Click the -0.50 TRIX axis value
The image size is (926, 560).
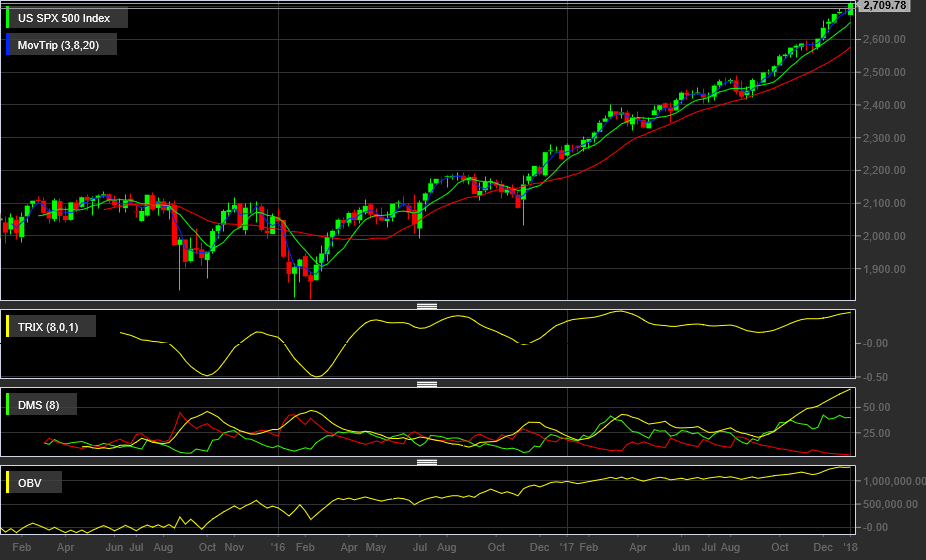875,377
